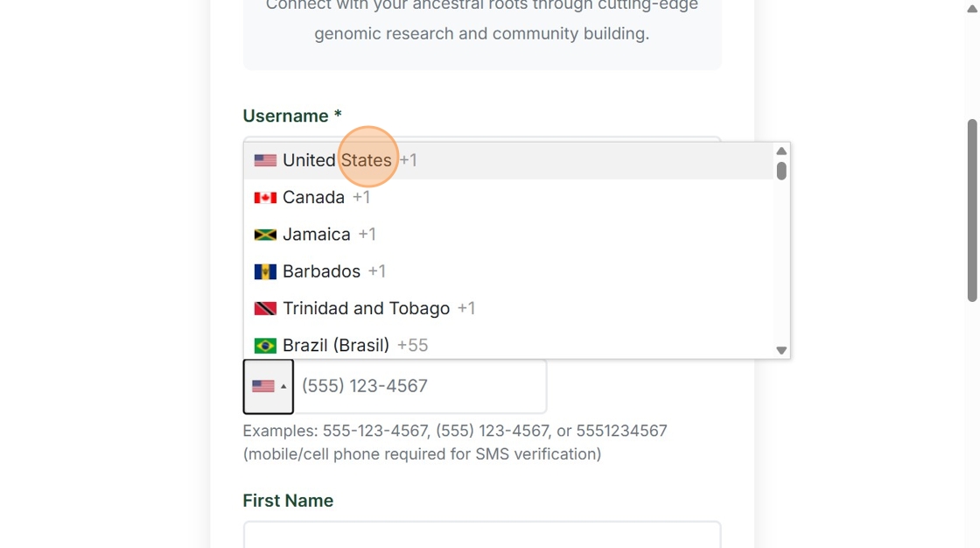
Task: Click the flag in the phone country selector
Action: [262, 386]
